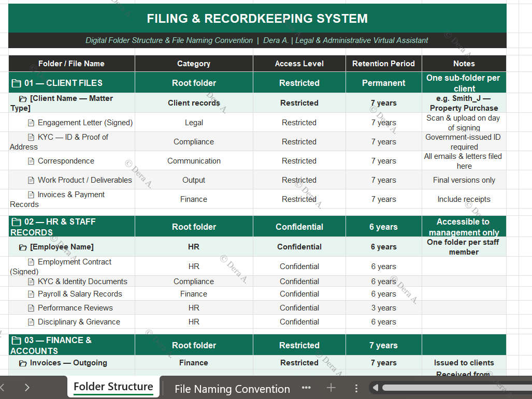Viewport: 532px width, 399px height.
Task: Open sheet options vertical dots menu
Action: 356,388
